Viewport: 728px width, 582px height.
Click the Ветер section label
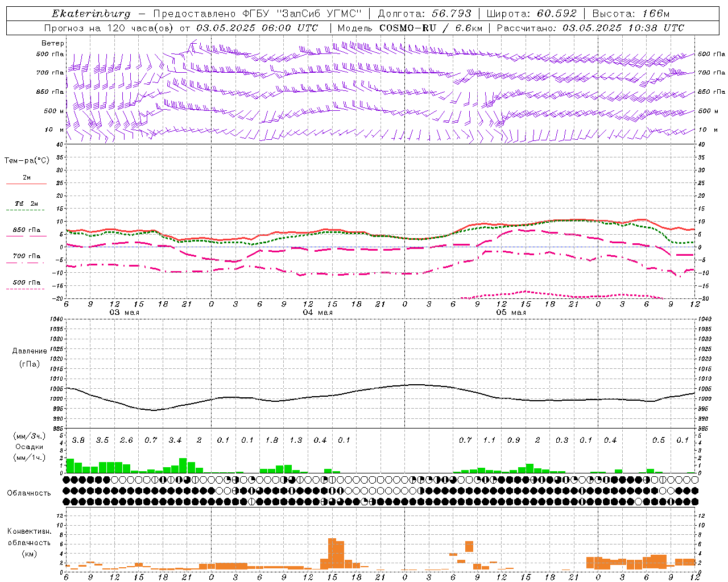(52, 43)
